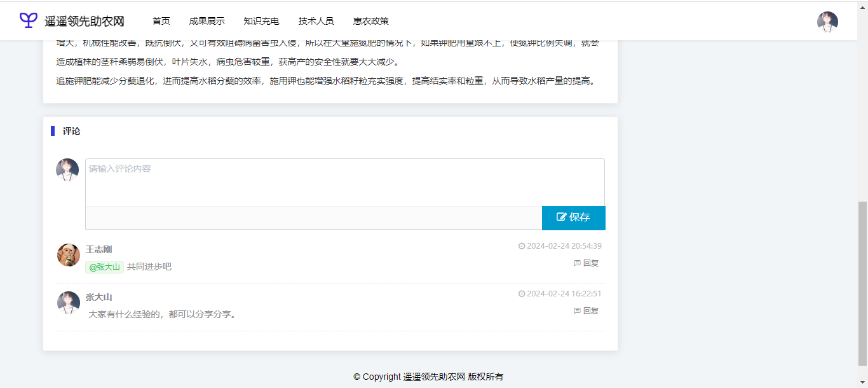Click 王志刚's comment avatar
The height and width of the screenshot is (388, 868).
click(x=69, y=255)
